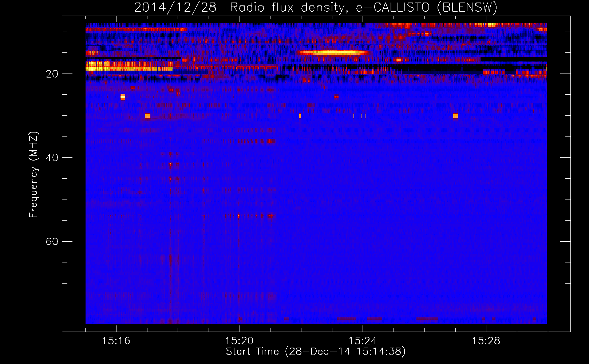This screenshot has height=364, width=589.
Task: Click the 'Frequency (MHZ)' axis label
Action: click(33, 175)
